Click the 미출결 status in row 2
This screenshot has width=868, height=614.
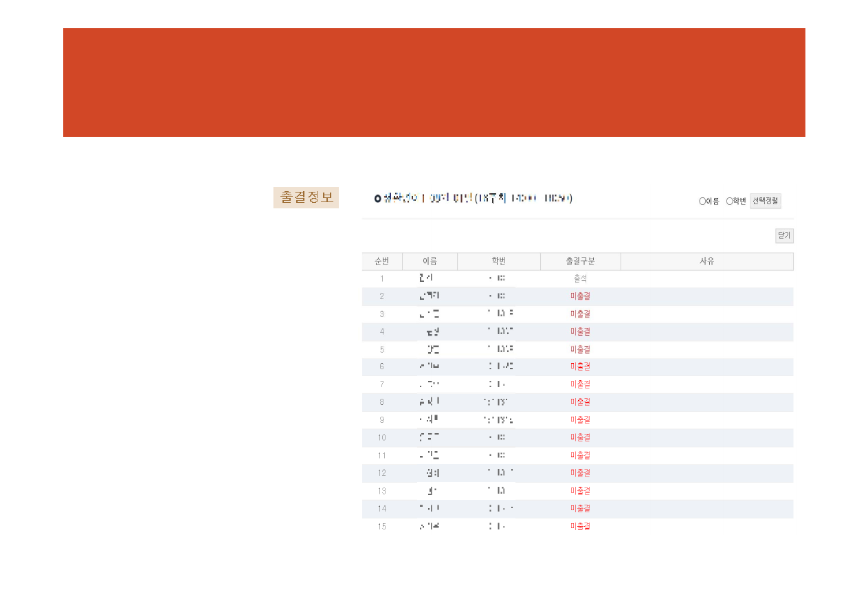[x=580, y=296]
